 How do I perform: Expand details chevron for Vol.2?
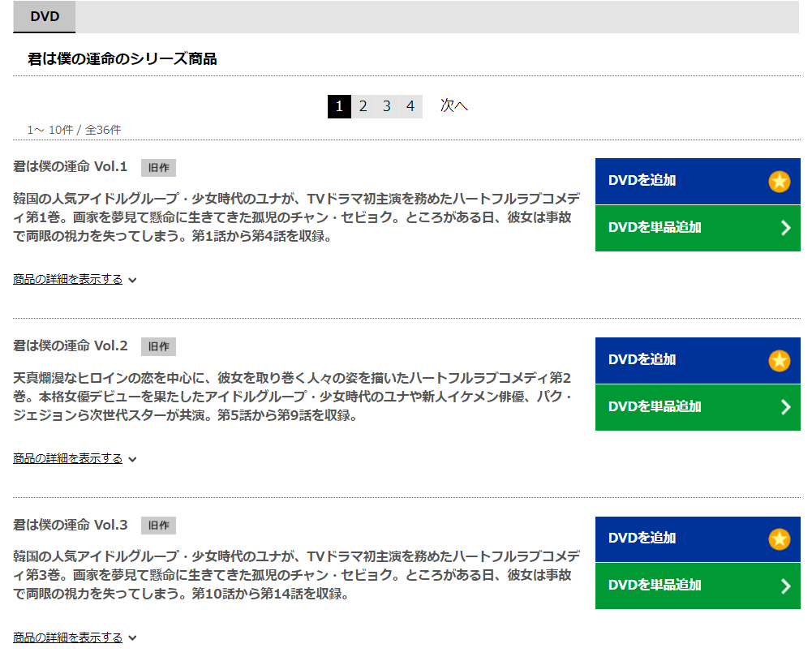click(x=132, y=460)
